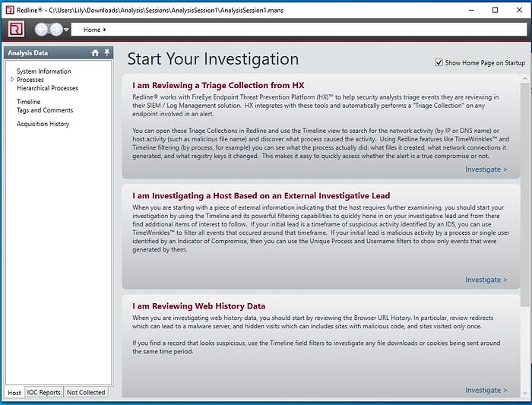
Task: Expand the Home breadcrumb arrow
Action: (x=105, y=30)
